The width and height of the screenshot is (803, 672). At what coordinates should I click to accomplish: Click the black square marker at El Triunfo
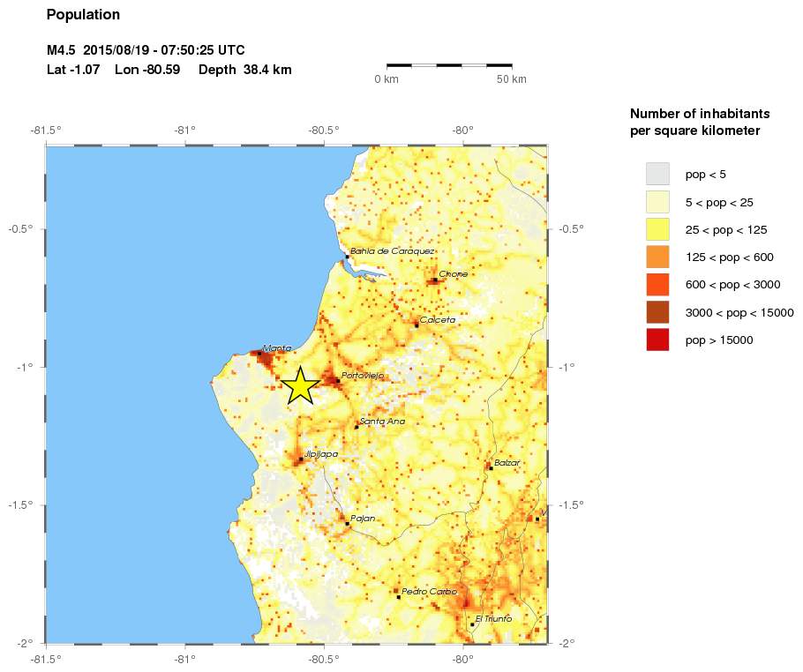pos(472,624)
